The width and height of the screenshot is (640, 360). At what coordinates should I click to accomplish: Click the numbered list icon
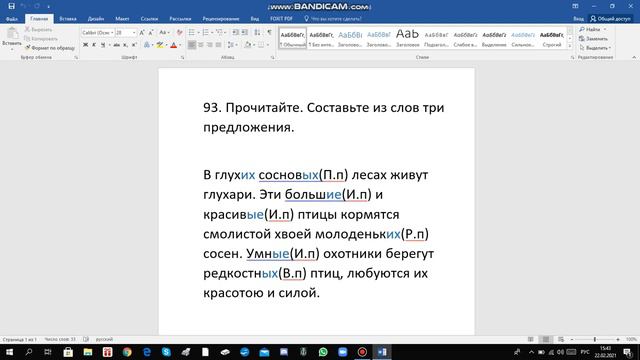coord(205,33)
